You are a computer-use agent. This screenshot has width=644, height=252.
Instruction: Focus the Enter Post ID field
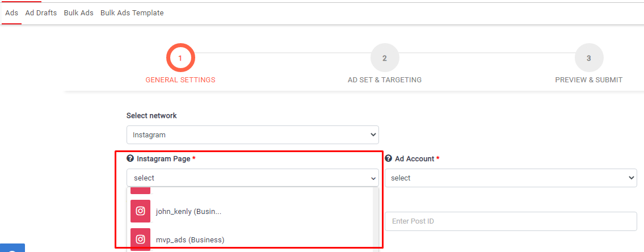tap(510, 221)
